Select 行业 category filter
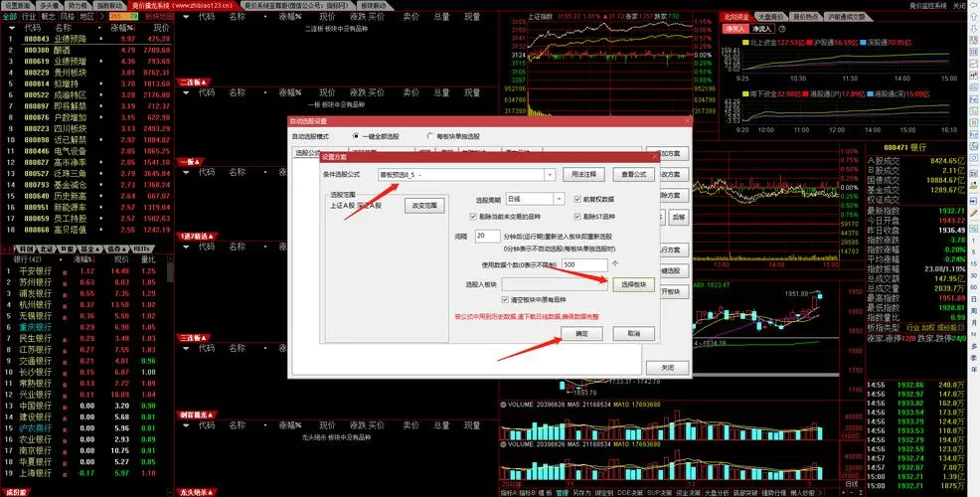Viewport: 980px width, 497px height. point(29,16)
